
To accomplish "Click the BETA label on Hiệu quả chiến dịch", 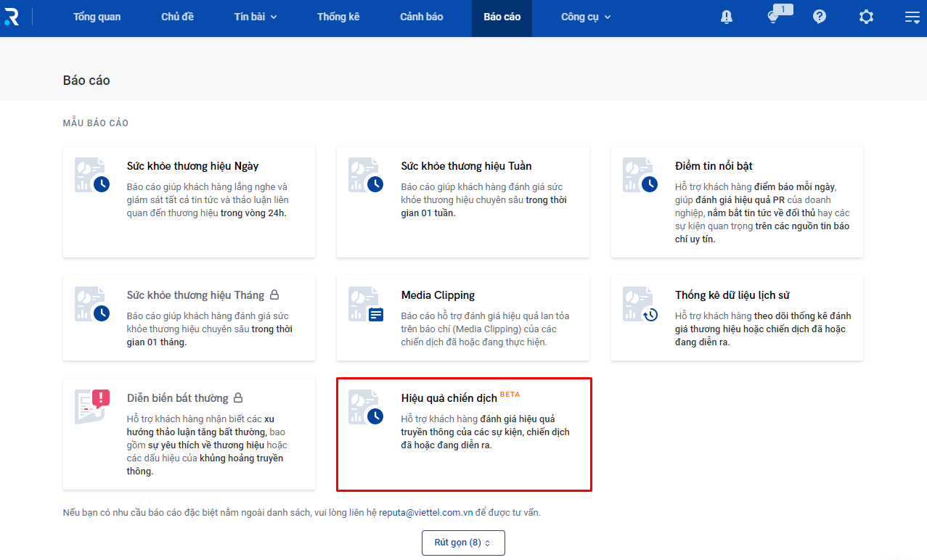I will point(510,395).
